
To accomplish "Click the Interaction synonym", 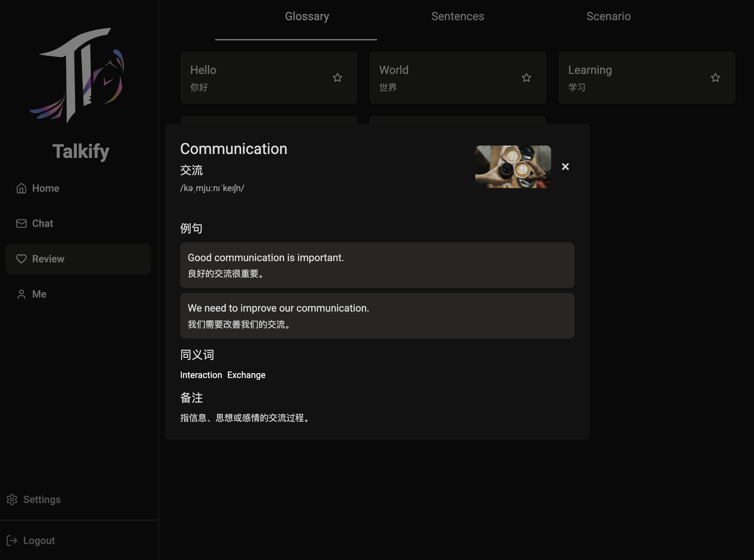I will point(201,375).
